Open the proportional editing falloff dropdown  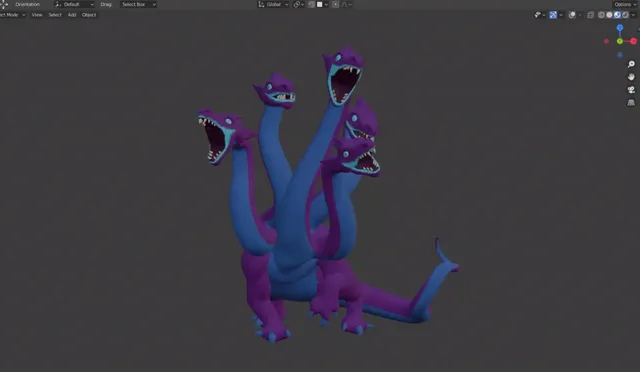click(347, 4)
